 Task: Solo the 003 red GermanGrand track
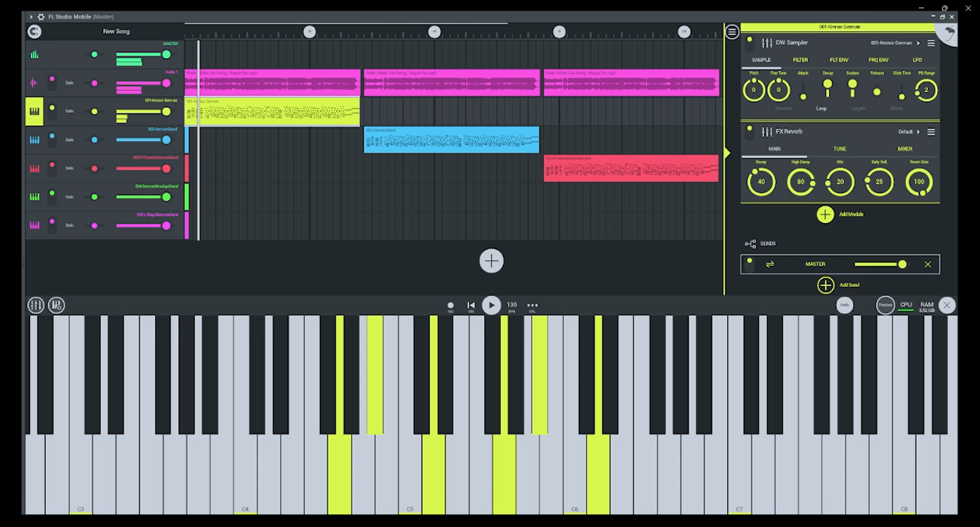pos(69,169)
